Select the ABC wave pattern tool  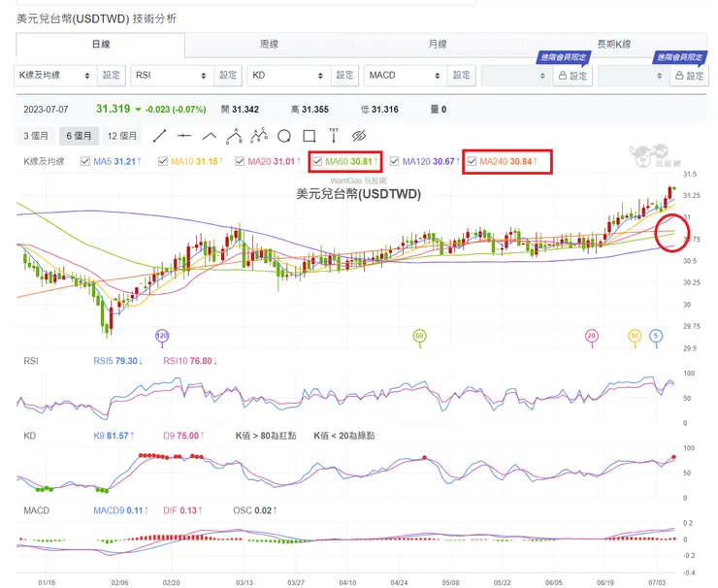(x=234, y=136)
